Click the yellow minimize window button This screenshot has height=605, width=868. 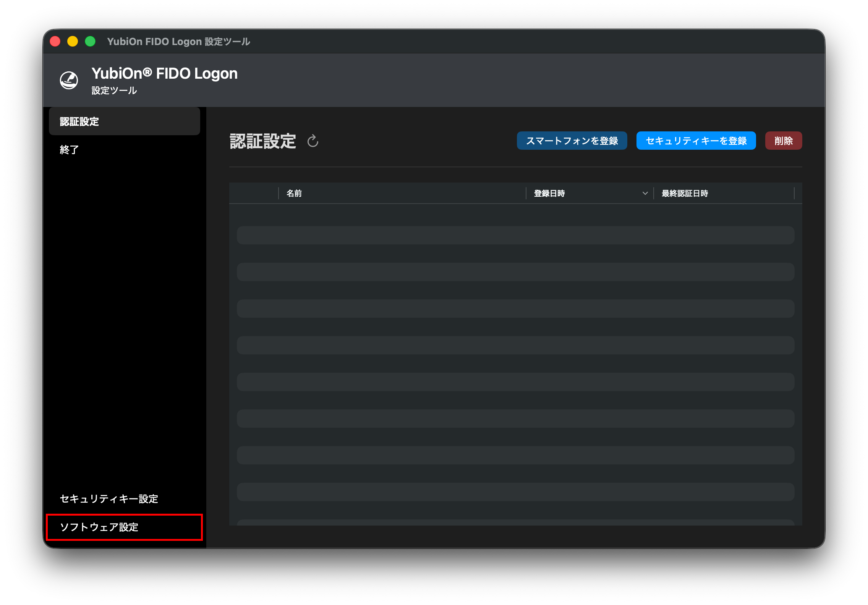[73, 41]
